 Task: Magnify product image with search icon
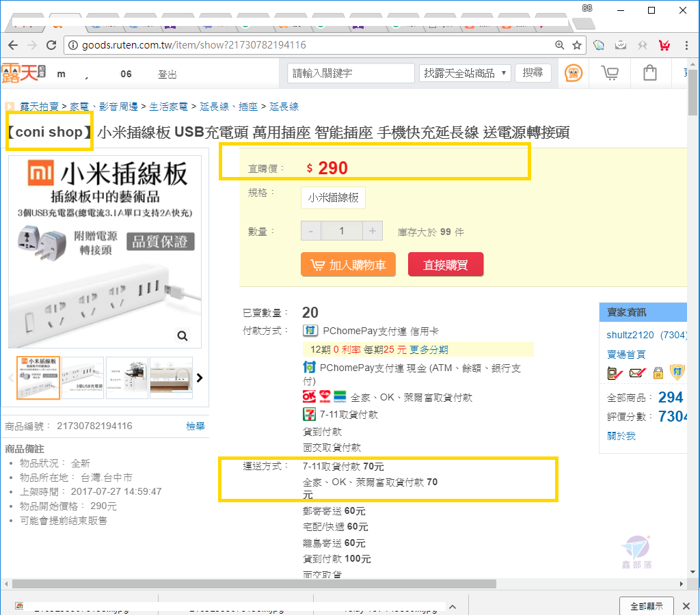(x=182, y=336)
